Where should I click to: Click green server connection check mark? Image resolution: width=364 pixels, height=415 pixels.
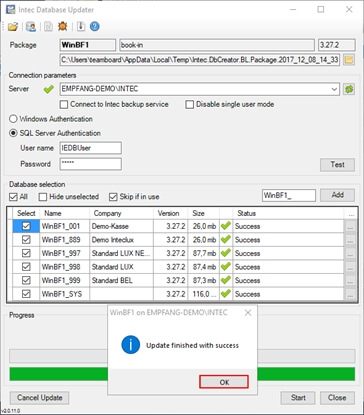[49, 89]
